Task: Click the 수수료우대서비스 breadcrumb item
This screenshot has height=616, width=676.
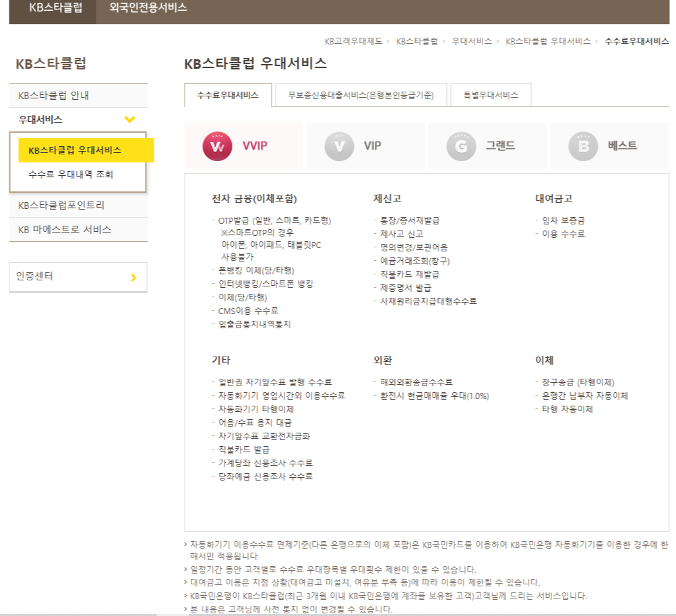Action: pos(637,41)
